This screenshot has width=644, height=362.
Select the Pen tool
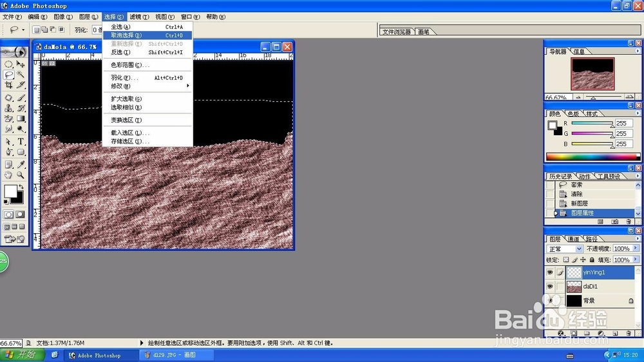point(8,152)
